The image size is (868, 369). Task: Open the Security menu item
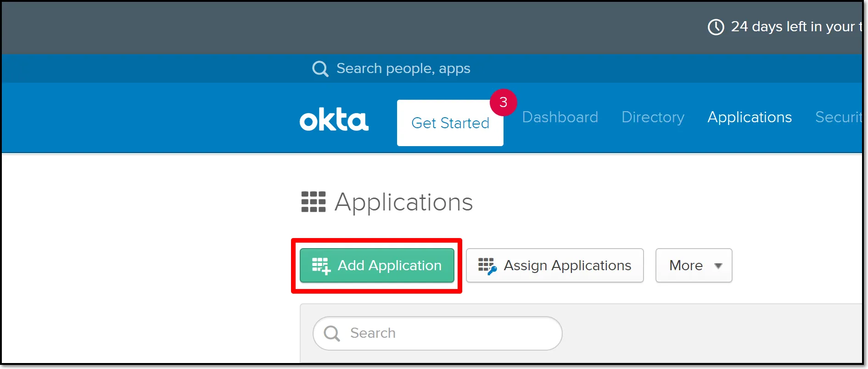tap(839, 117)
